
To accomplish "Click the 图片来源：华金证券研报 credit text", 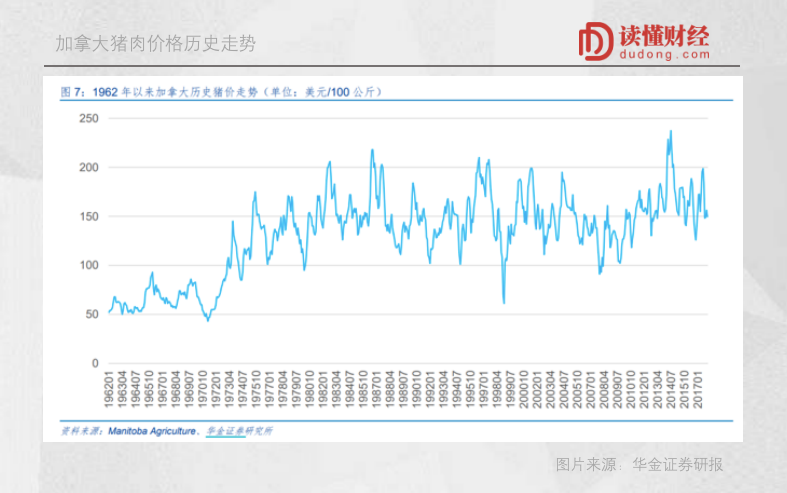I will coord(639,465).
